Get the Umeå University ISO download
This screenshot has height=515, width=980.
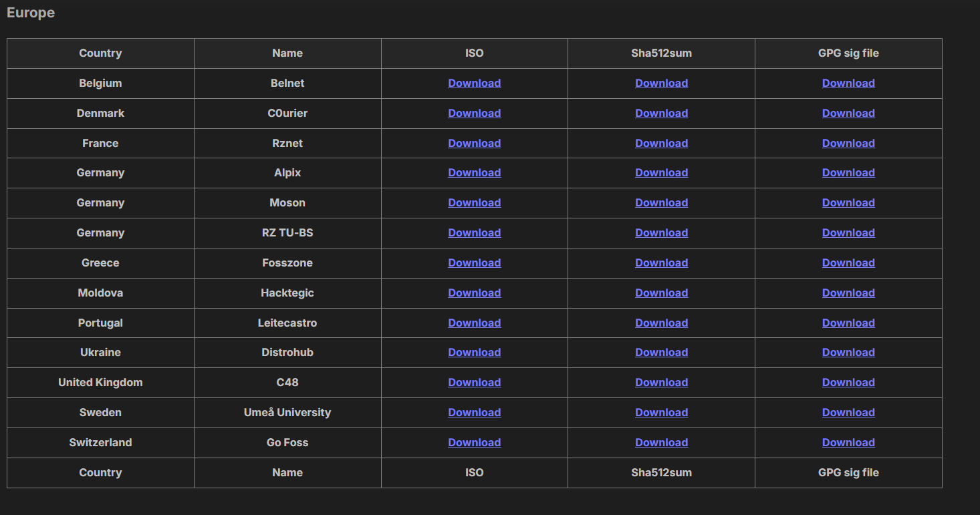click(474, 412)
